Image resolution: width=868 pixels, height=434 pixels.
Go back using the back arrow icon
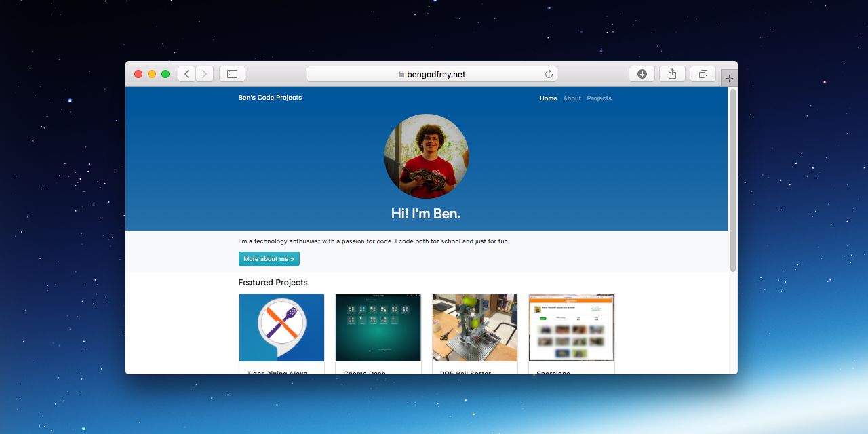(x=186, y=73)
